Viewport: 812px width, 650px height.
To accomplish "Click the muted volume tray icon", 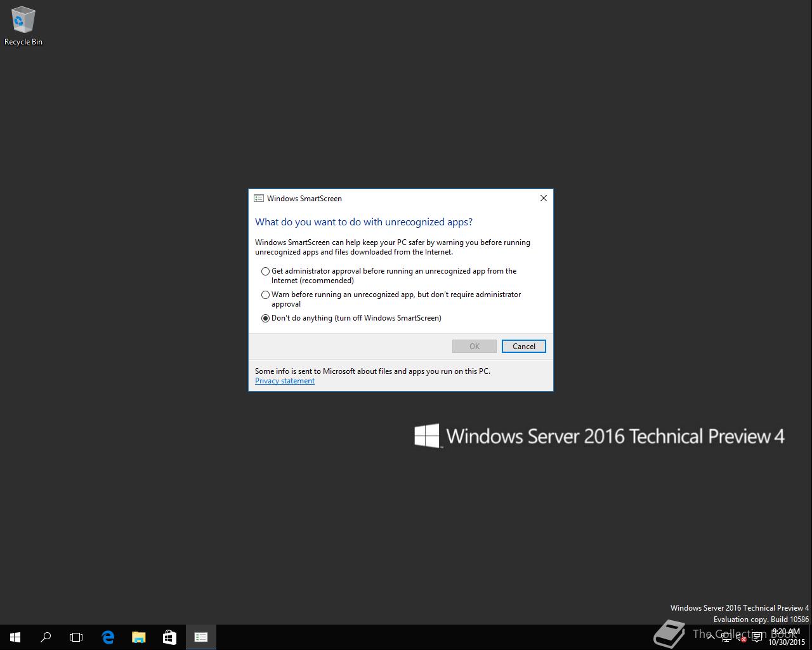I will click(741, 637).
